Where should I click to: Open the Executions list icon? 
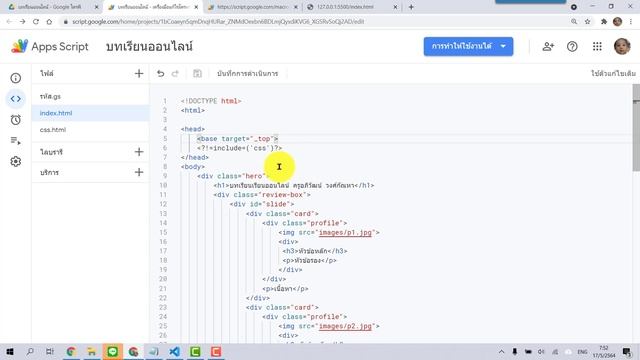16,140
